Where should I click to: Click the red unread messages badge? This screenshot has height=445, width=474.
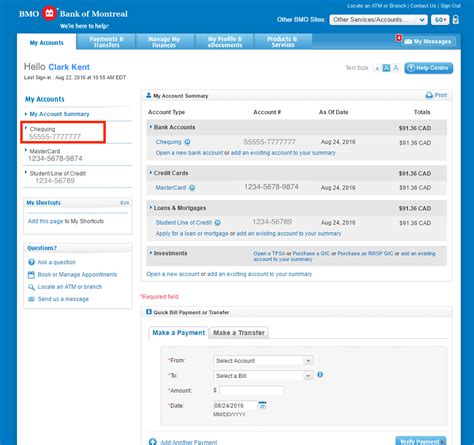point(398,38)
